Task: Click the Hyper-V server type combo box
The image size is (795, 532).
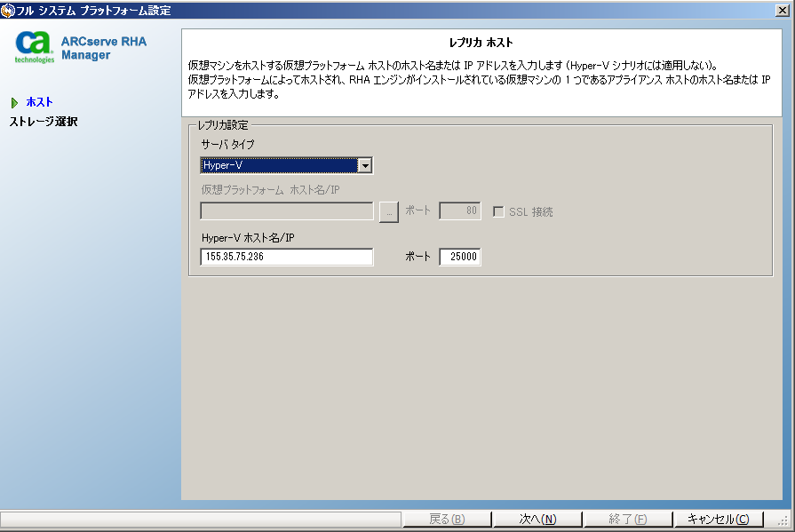Action: pos(286,165)
